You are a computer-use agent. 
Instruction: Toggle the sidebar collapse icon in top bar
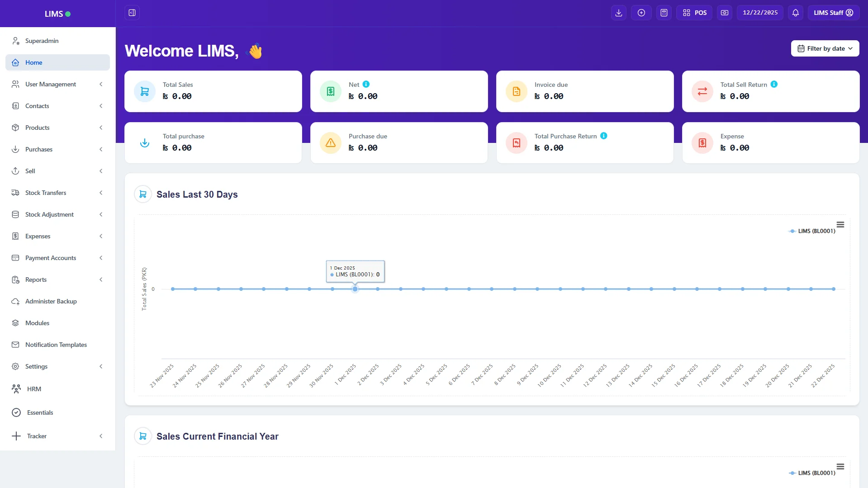click(x=132, y=13)
